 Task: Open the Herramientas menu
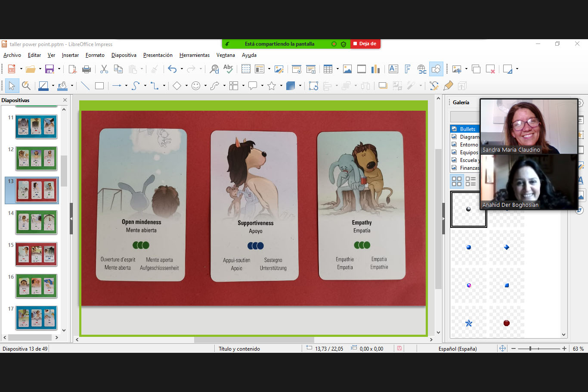(x=195, y=55)
